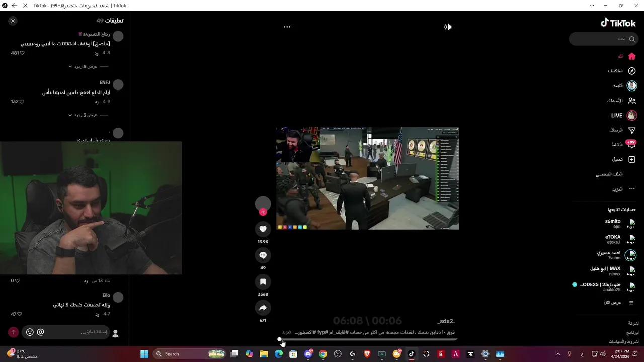Click the search magnifier icon

coord(632,39)
